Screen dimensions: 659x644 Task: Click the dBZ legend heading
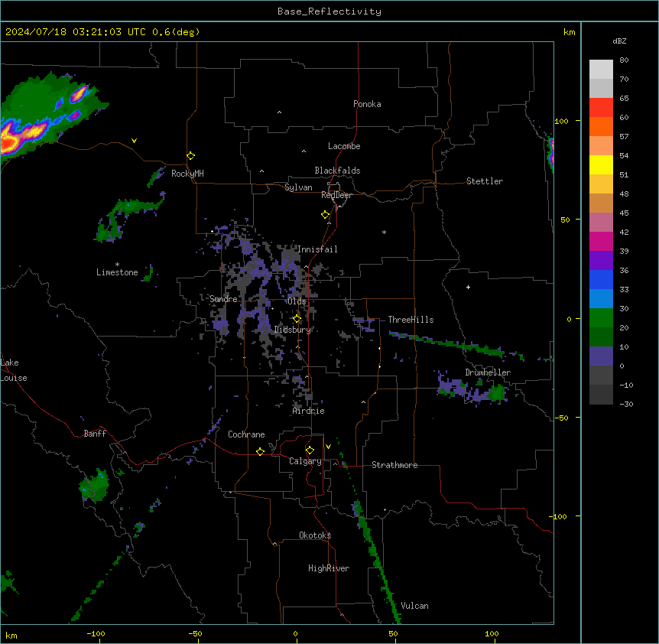pos(619,41)
